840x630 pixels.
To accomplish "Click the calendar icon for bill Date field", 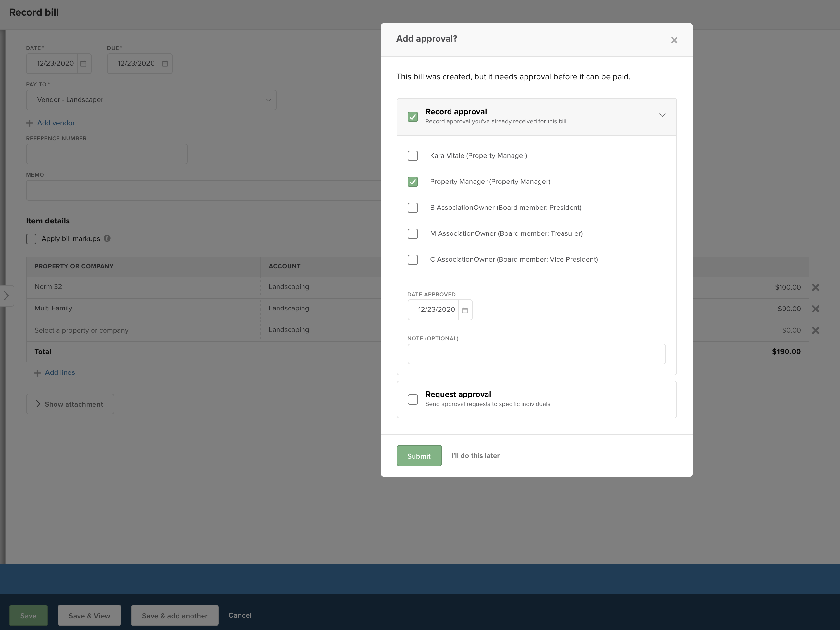I will pos(83,63).
